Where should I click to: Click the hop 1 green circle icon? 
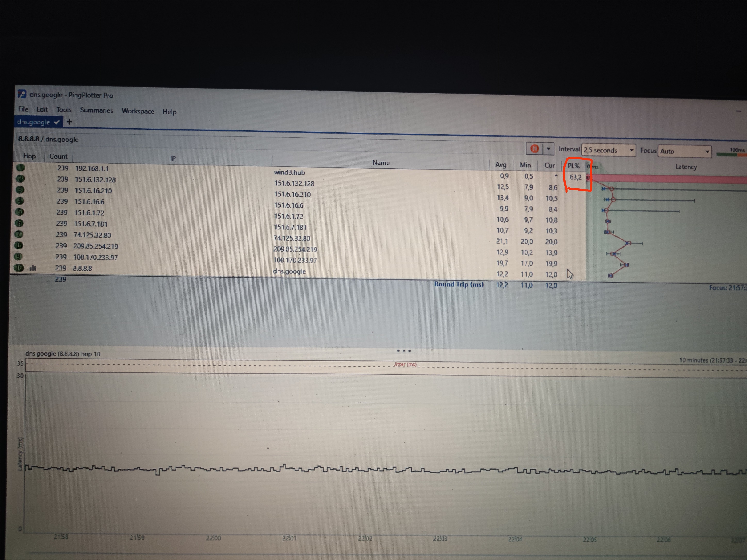tap(21, 167)
